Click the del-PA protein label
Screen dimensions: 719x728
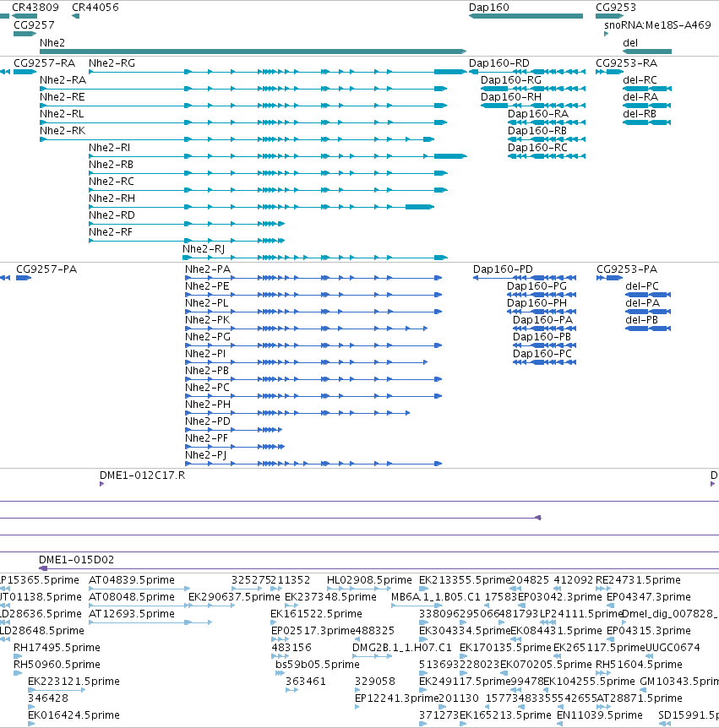[642, 302]
